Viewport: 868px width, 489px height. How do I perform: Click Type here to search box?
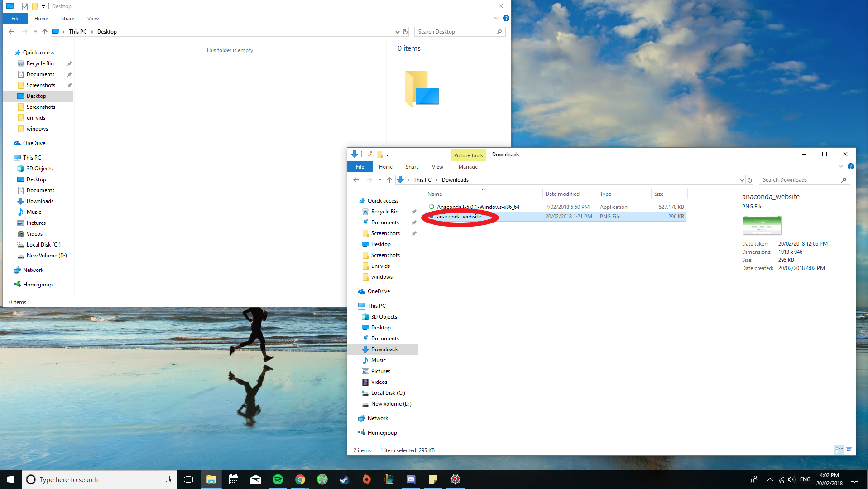(x=100, y=479)
